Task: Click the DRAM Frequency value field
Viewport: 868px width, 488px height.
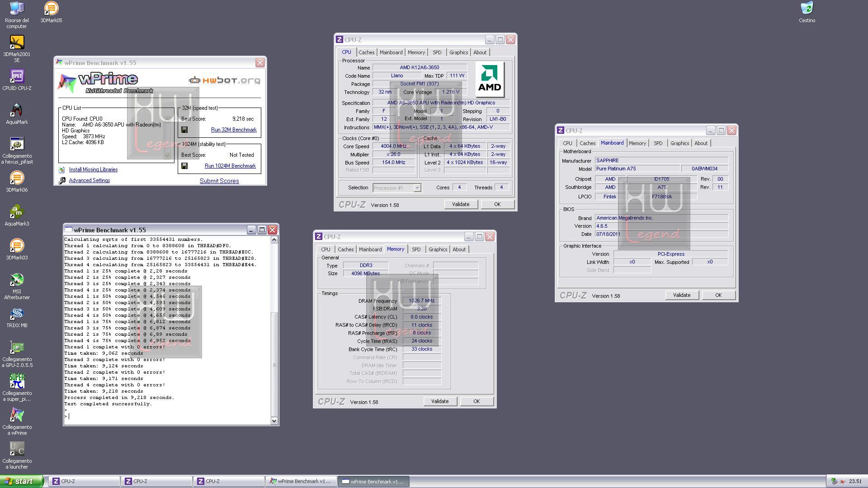Action: [x=421, y=300]
